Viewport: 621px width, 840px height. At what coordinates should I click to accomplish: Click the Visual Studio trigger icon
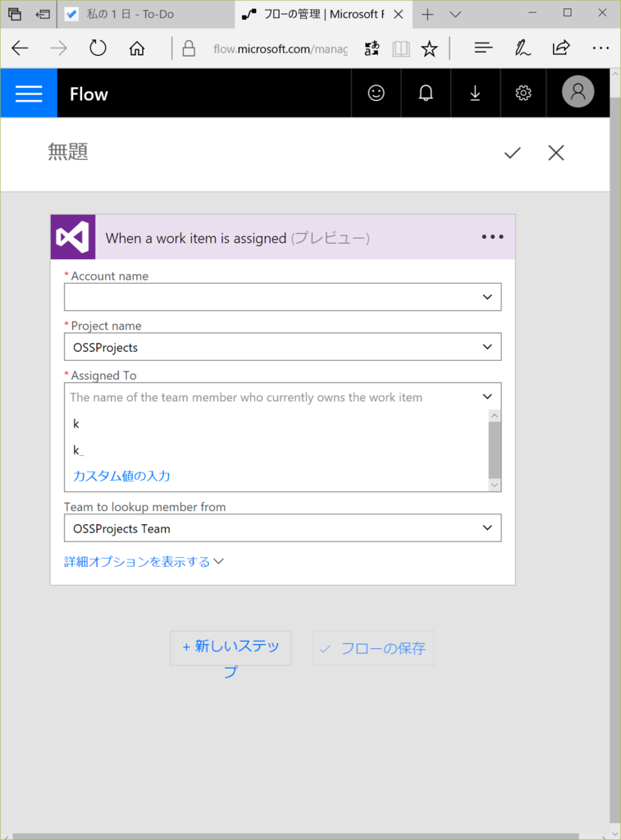click(73, 237)
